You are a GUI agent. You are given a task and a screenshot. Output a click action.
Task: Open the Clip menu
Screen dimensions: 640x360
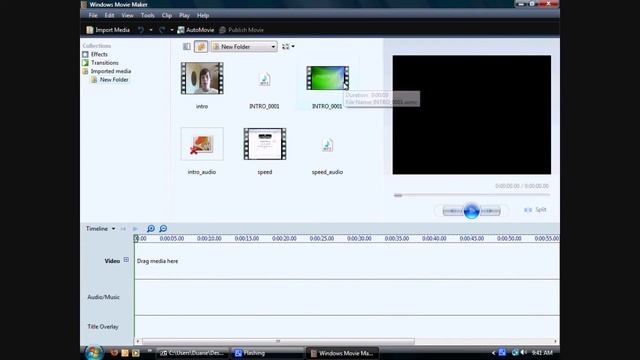[167, 15]
